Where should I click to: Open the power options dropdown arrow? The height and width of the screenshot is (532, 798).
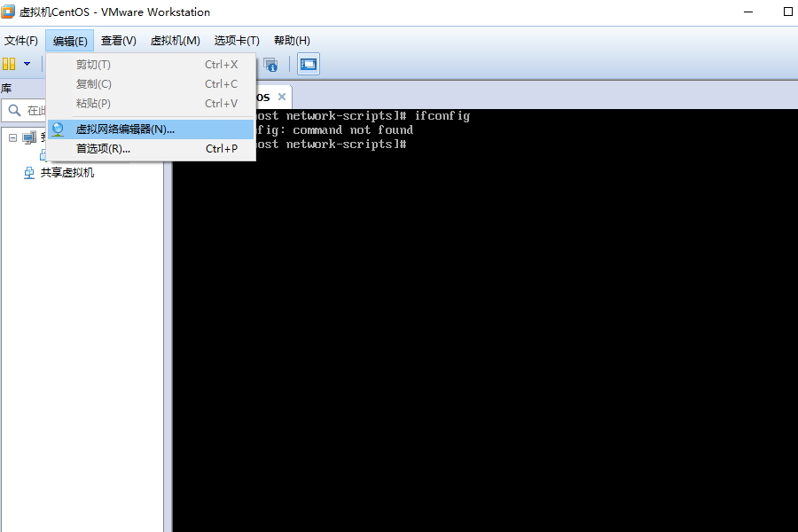pos(27,64)
